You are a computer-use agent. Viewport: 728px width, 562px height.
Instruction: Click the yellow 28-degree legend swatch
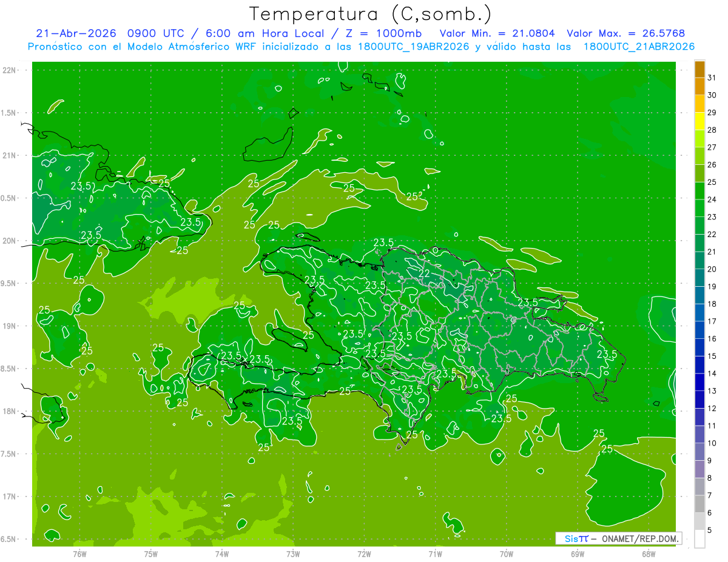click(x=699, y=121)
